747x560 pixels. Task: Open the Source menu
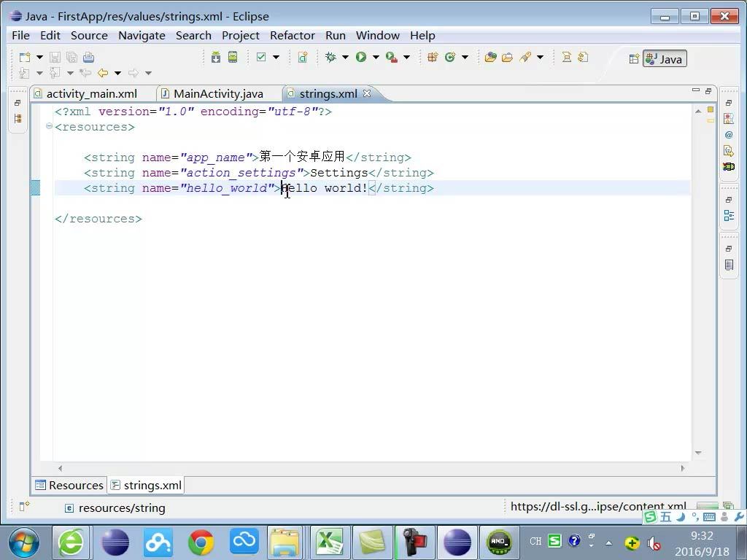(x=89, y=35)
